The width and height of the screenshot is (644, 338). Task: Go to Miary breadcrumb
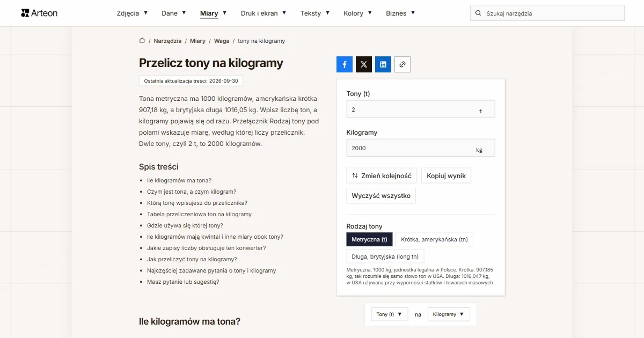(197, 41)
